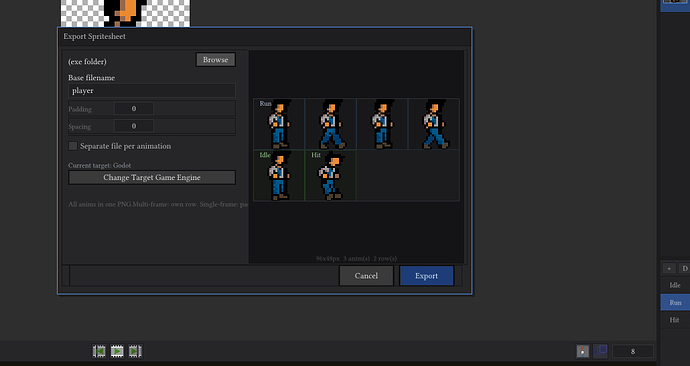Image resolution: width=690 pixels, height=366 pixels.
Task: Click the Padding value field
Action: (x=134, y=109)
